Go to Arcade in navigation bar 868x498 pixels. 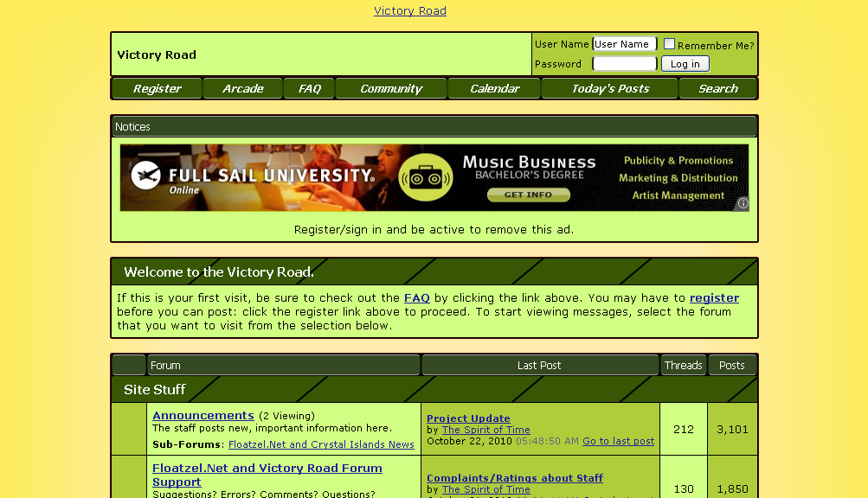[242, 89]
